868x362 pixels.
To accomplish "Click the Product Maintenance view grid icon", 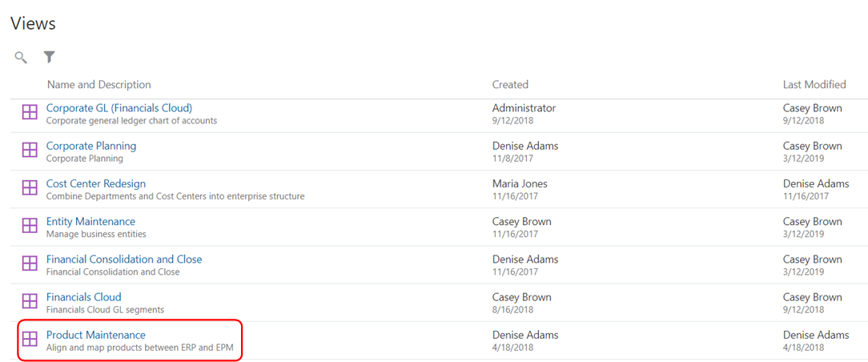I will click(x=30, y=338).
